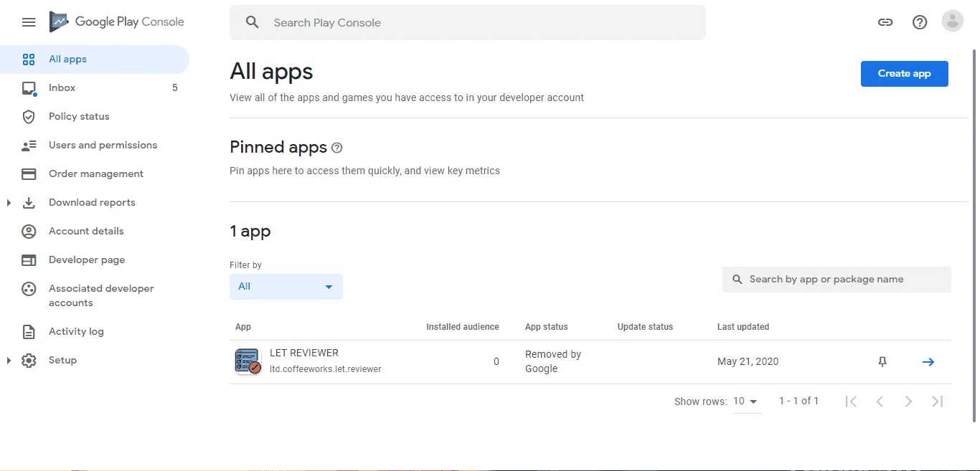
Task: Expand the Download reports section
Action: click(9, 203)
